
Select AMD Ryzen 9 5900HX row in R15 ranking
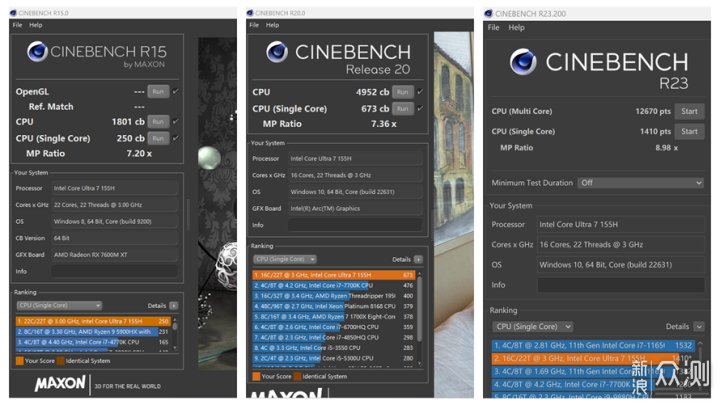tap(93, 332)
